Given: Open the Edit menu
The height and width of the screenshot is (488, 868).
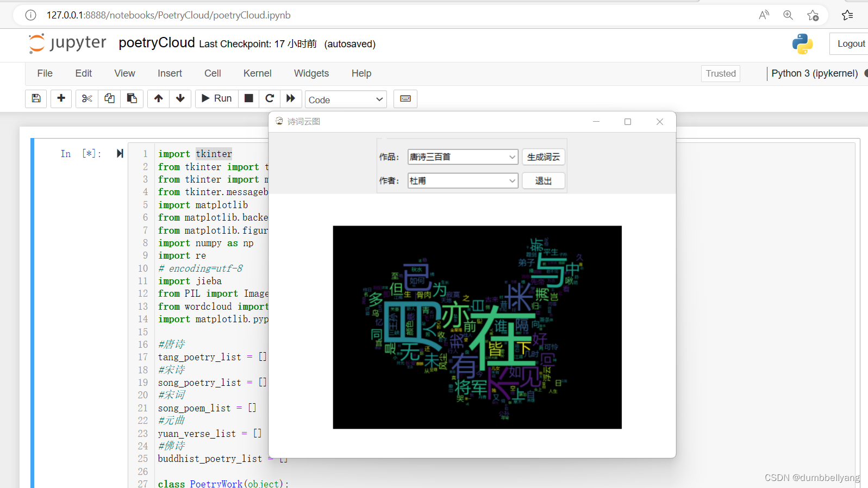Looking at the screenshot, I should tap(83, 73).
